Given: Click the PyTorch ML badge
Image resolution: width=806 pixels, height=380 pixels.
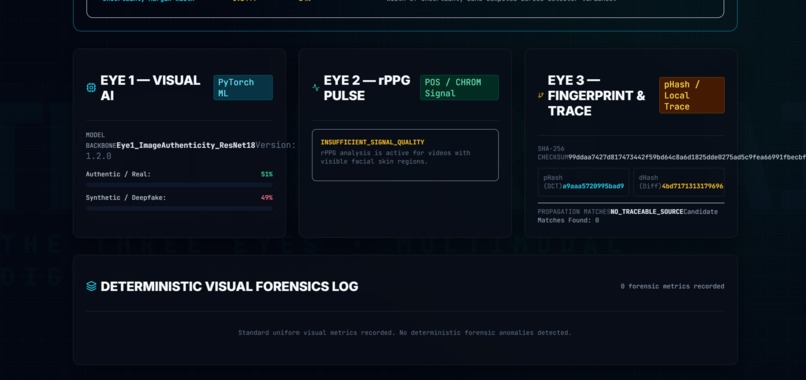Looking at the screenshot, I should [x=243, y=87].
